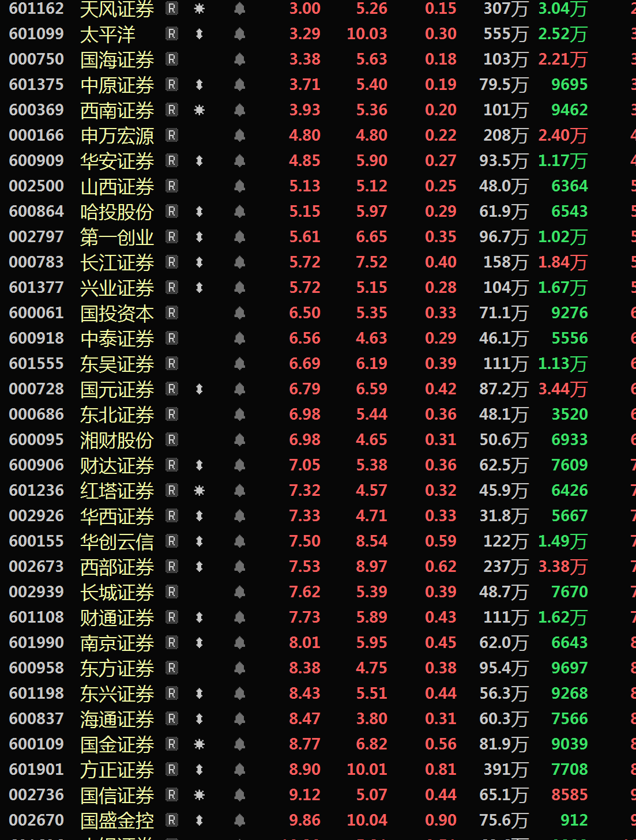Click the bell icon for 东方证券
This screenshot has height=840, width=636.
[x=240, y=668]
